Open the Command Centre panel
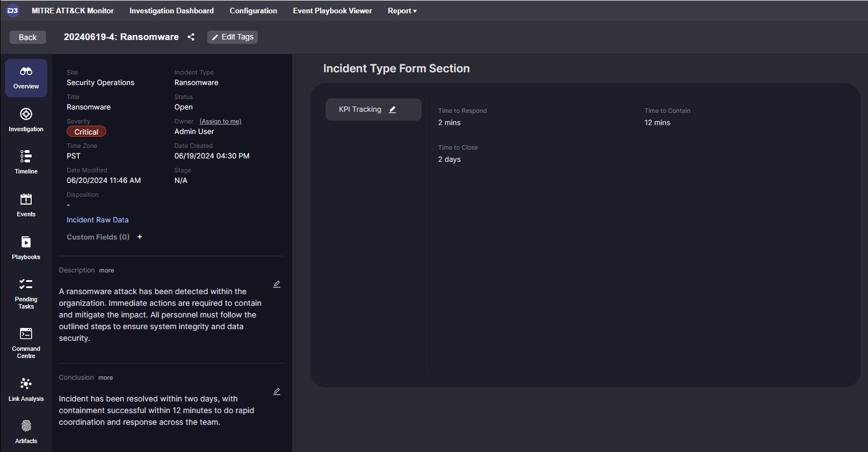Viewport: 868px width, 452px height. point(26,342)
